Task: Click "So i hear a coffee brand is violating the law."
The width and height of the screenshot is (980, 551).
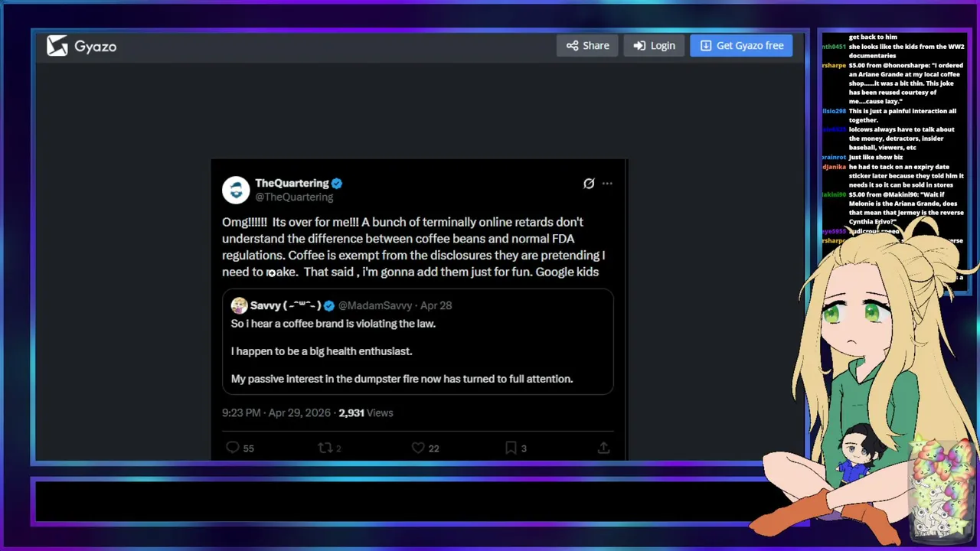Action: [x=333, y=324]
